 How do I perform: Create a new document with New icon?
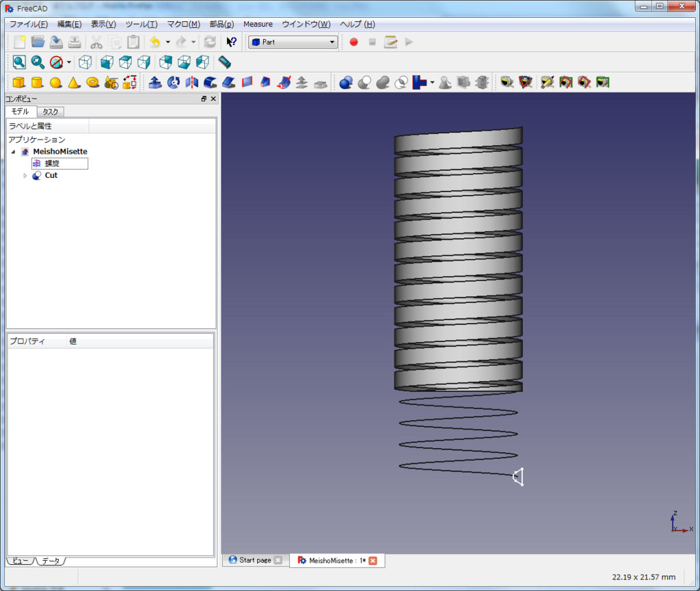pos(19,42)
